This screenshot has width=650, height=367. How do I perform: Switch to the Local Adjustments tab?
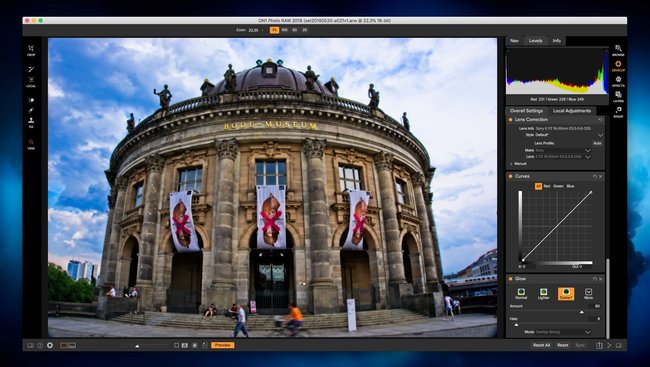pyautogui.click(x=572, y=111)
